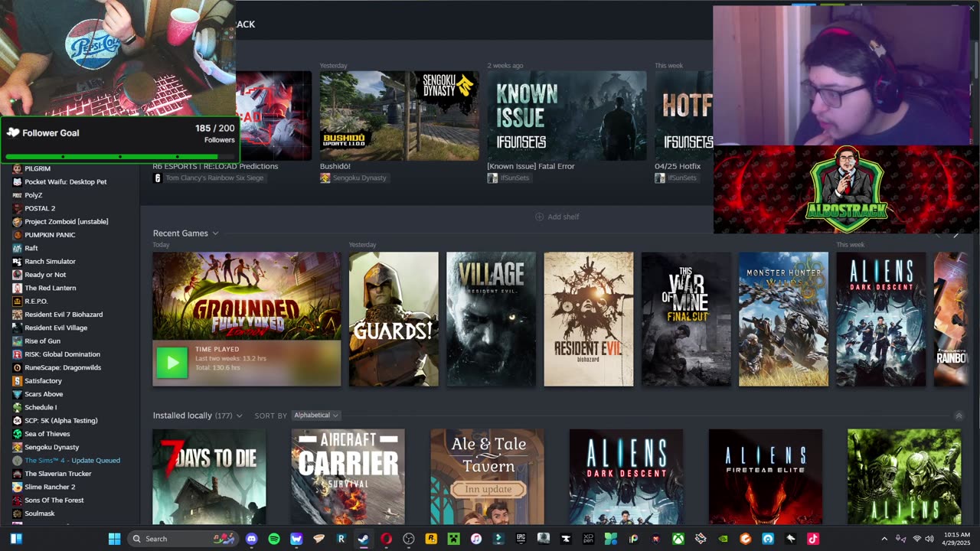Open the Alphabetical sort-by dropdown

click(x=316, y=416)
